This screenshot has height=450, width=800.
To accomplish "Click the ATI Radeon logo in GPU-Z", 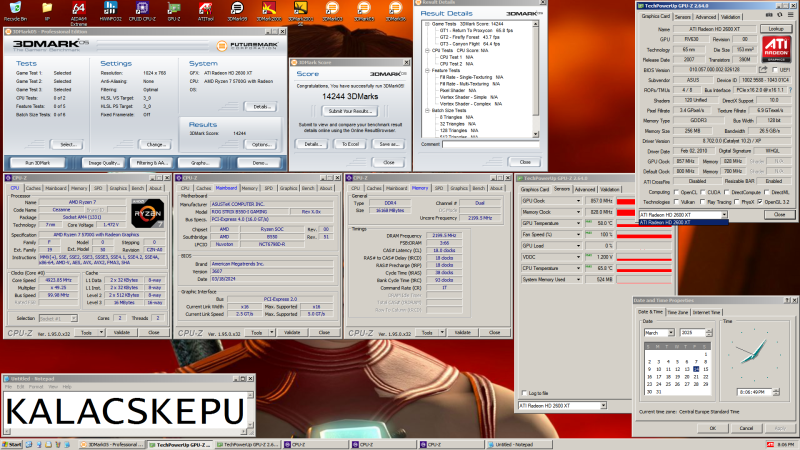I will tap(776, 49).
